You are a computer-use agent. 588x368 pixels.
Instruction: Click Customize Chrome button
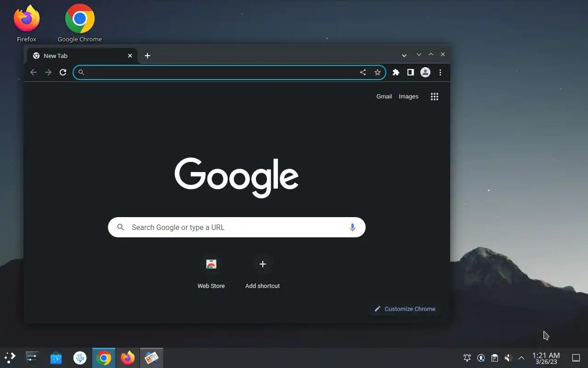[x=405, y=309]
